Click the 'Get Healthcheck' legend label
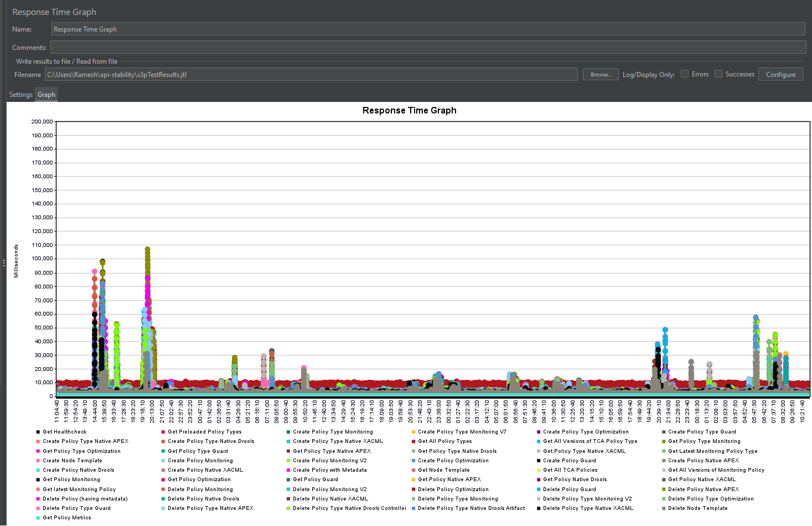Image resolution: width=812 pixels, height=526 pixels. click(x=65, y=432)
